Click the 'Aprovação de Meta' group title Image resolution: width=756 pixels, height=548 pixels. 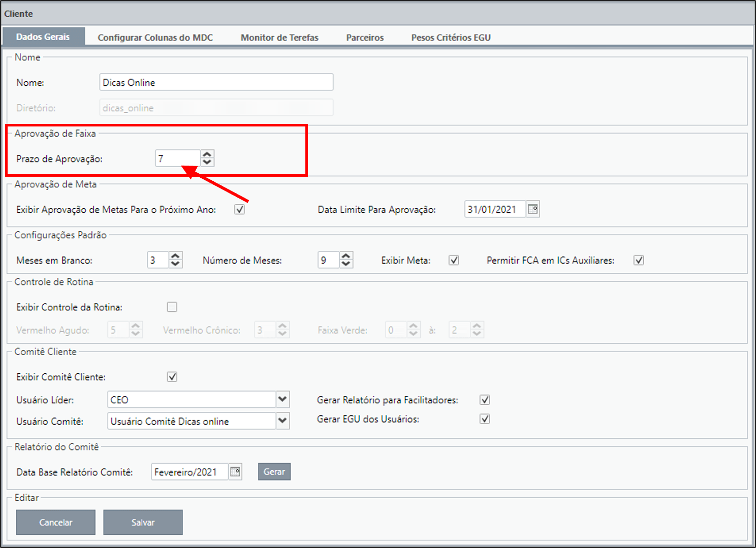[55, 184]
